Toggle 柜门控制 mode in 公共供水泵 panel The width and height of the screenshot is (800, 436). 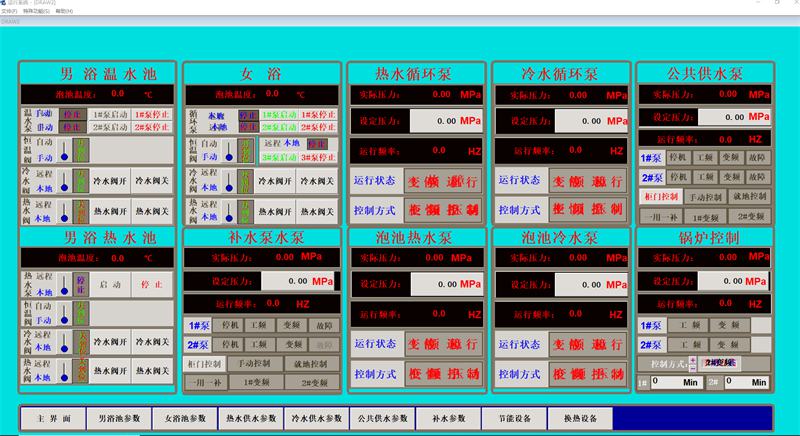pyautogui.click(x=661, y=197)
